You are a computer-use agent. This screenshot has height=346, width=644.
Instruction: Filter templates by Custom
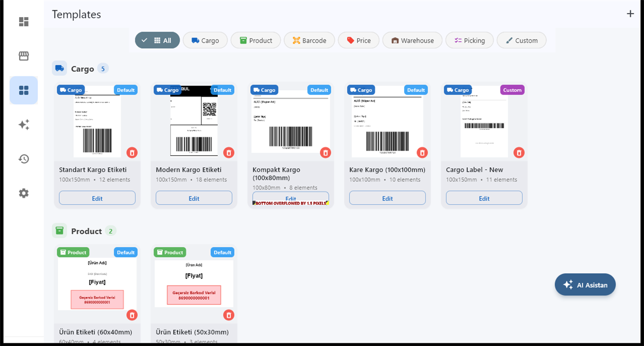(x=521, y=41)
